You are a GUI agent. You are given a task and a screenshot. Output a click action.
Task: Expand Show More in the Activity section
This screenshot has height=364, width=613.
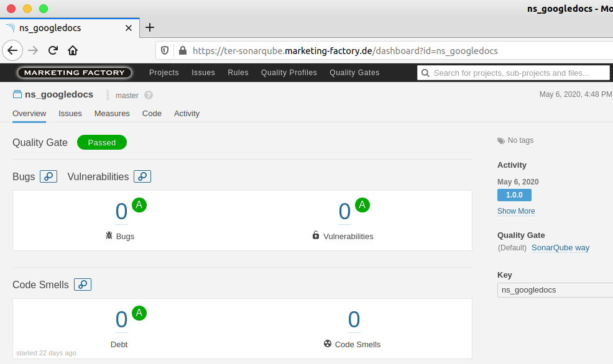click(515, 211)
